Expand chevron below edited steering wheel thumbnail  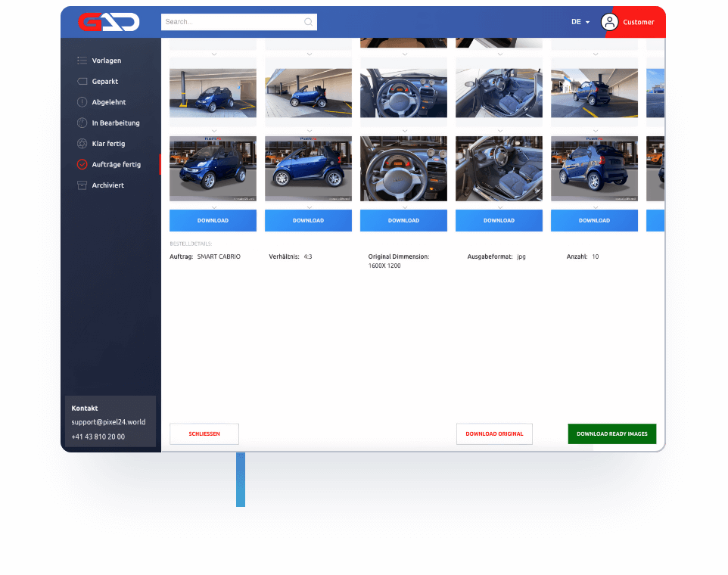coord(403,207)
